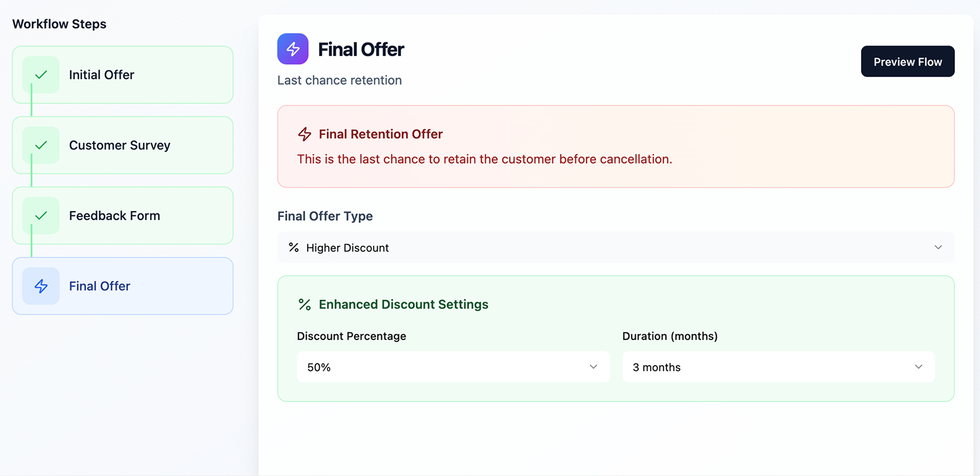Click the purple lightning bolt header icon

[292, 49]
